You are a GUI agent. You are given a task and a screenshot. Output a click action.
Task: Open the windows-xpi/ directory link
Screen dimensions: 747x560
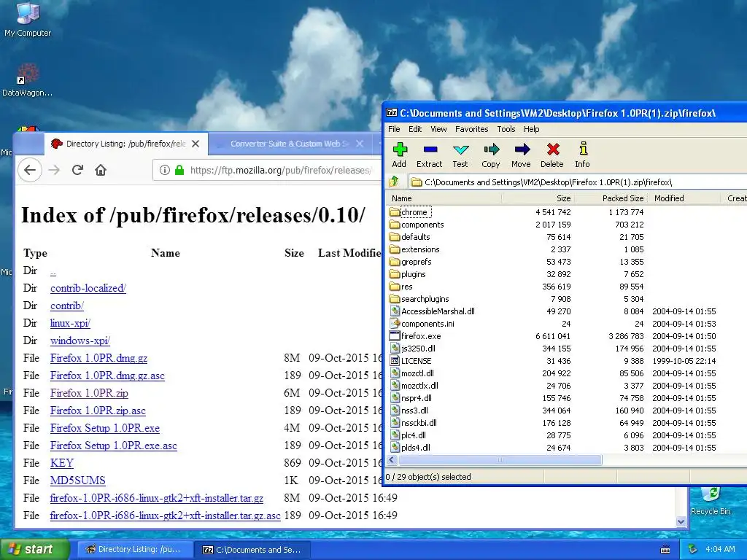pos(80,341)
